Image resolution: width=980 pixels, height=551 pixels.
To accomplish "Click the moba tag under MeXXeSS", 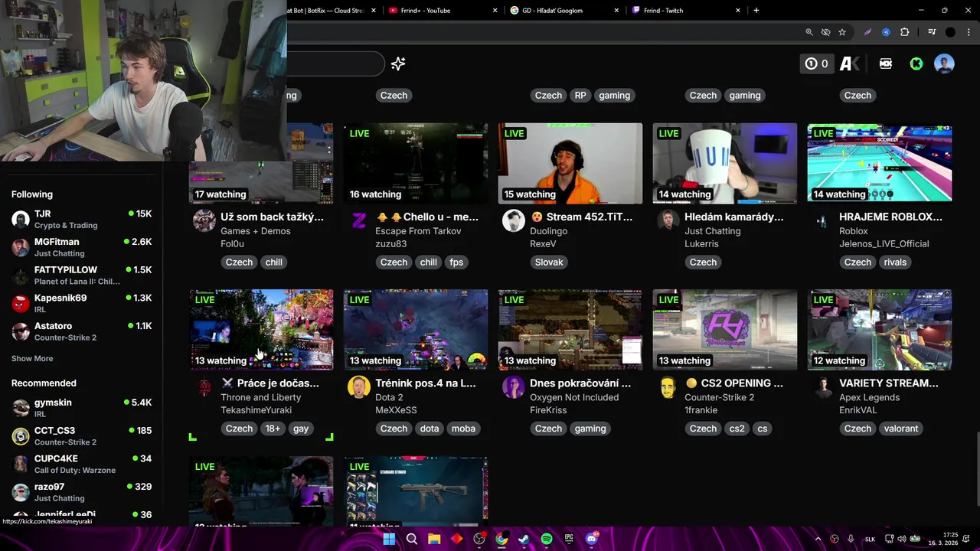I will tap(463, 429).
